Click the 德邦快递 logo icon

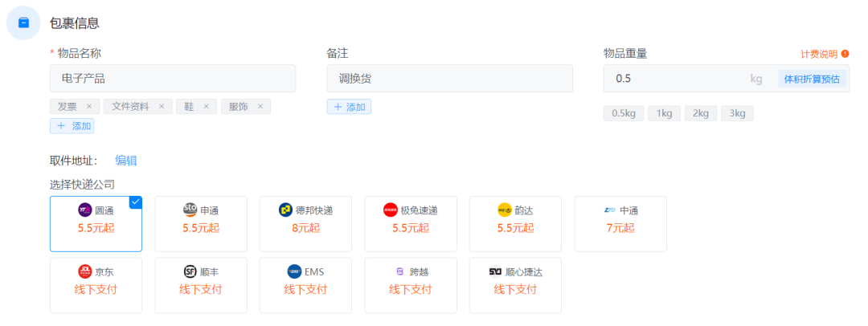click(x=285, y=210)
